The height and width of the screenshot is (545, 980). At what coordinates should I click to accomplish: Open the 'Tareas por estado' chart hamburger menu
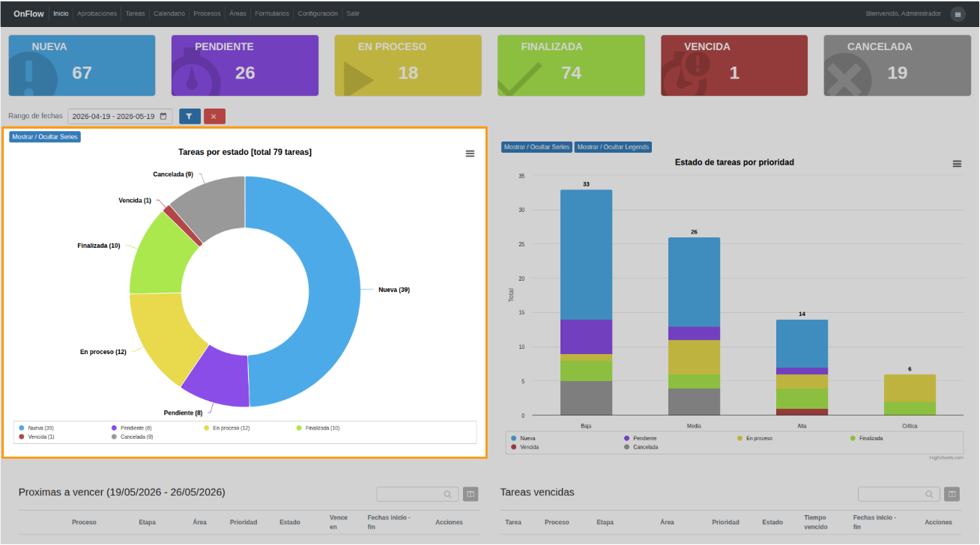[x=470, y=153]
